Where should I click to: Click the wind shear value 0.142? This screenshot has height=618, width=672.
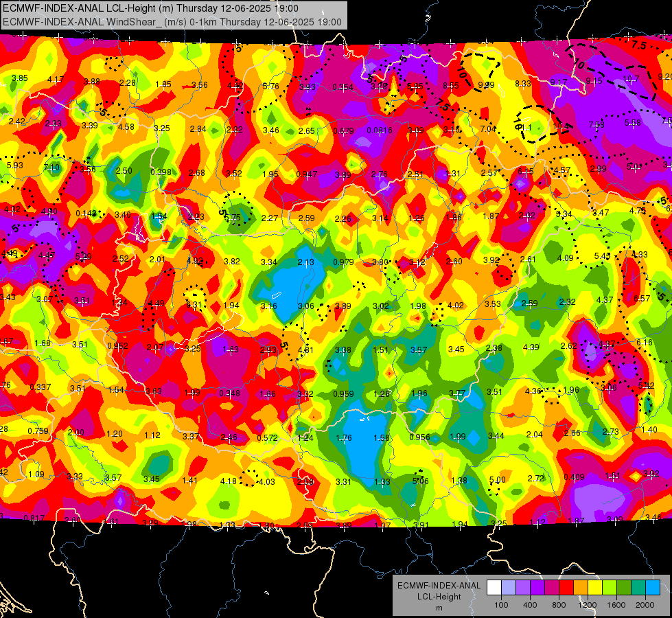86,214
